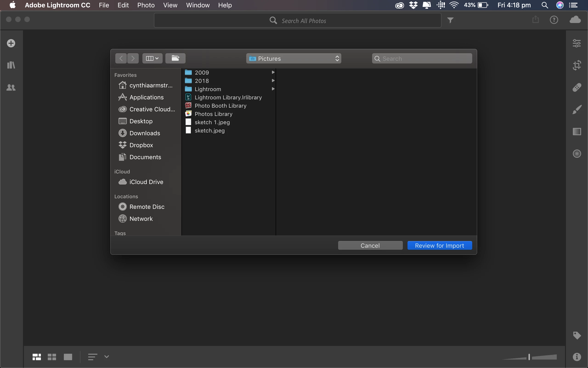The width and height of the screenshot is (588, 368).
Task: Open the Apple menu
Action: point(13,5)
